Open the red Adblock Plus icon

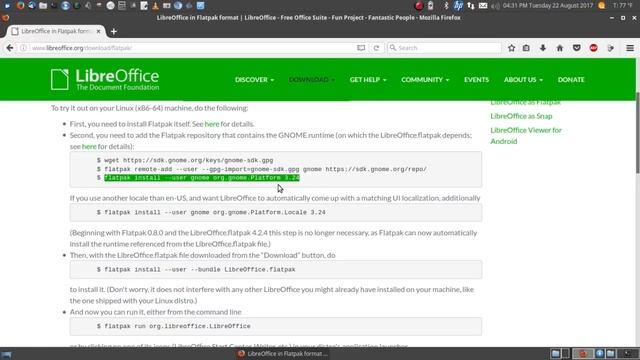click(593, 48)
